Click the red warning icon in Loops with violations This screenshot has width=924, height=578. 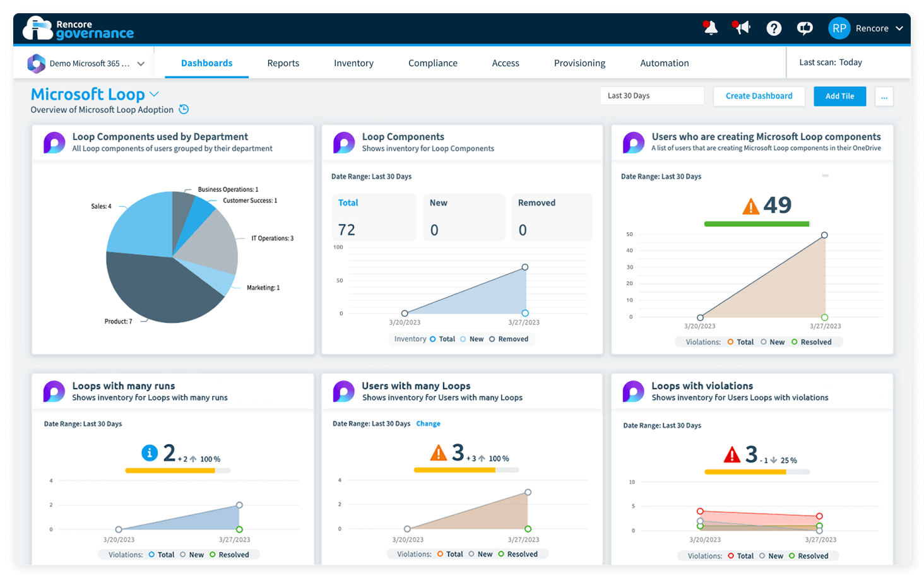pyautogui.click(x=731, y=454)
